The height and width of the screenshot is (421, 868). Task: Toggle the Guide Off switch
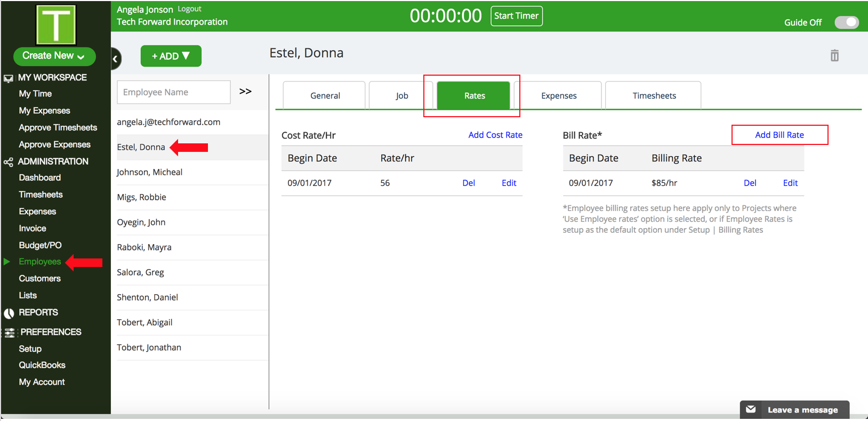pyautogui.click(x=847, y=22)
